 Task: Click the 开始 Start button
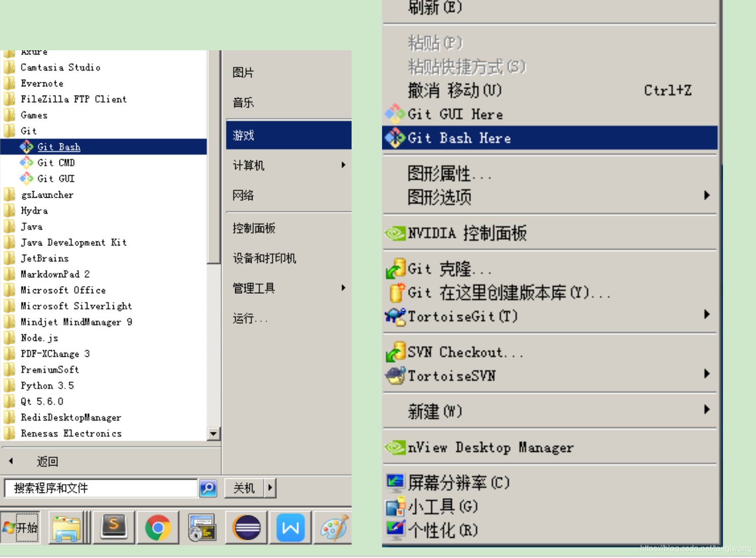[x=20, y=528]
